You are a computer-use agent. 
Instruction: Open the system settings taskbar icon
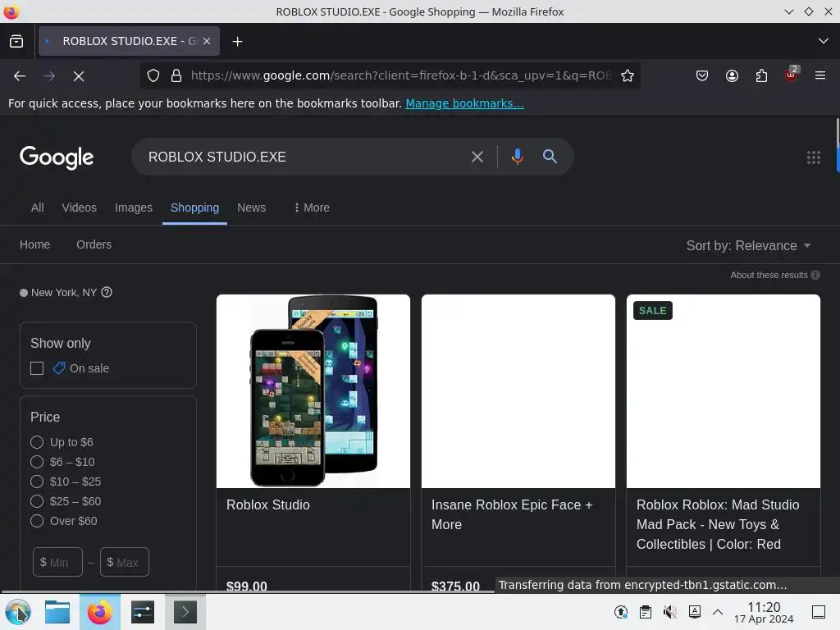point(143,612)
